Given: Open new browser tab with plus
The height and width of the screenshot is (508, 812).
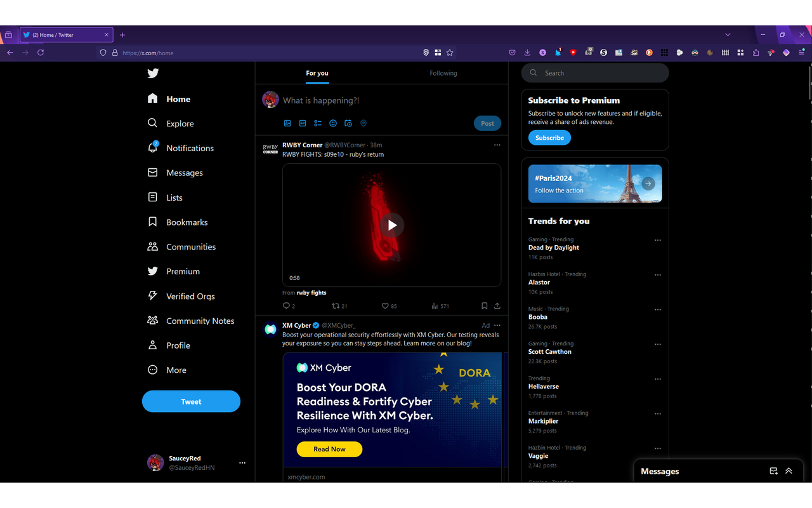Looking at the screenshot, I should click(x=122, y=35).
